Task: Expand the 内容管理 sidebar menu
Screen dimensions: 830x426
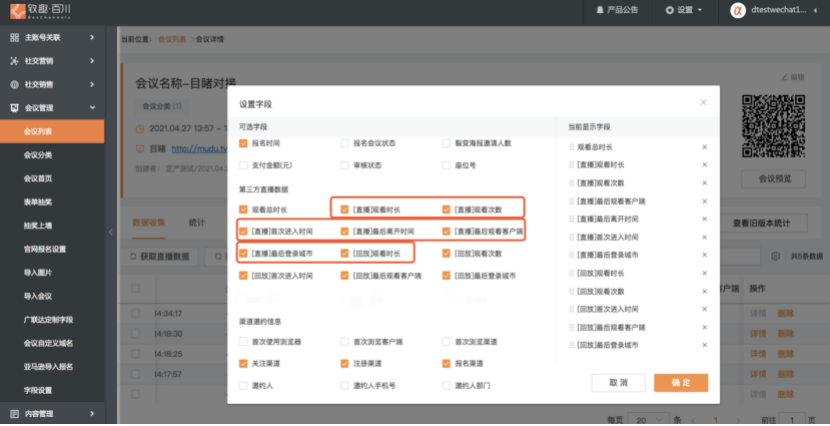Action: 52,414
